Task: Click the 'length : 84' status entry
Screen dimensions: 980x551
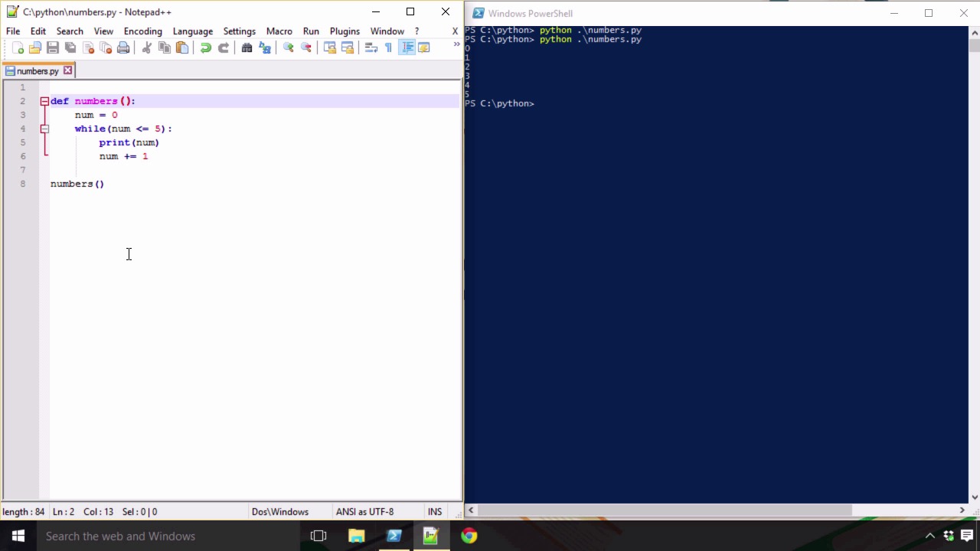Action: coord(23,512)
